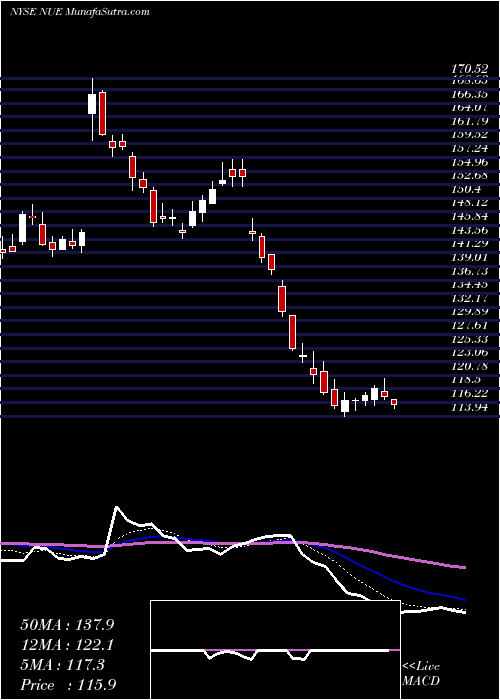This screenshot has height=700, width=500.
Task: Click the 145.84 price axis label
Action: point(471,217)
